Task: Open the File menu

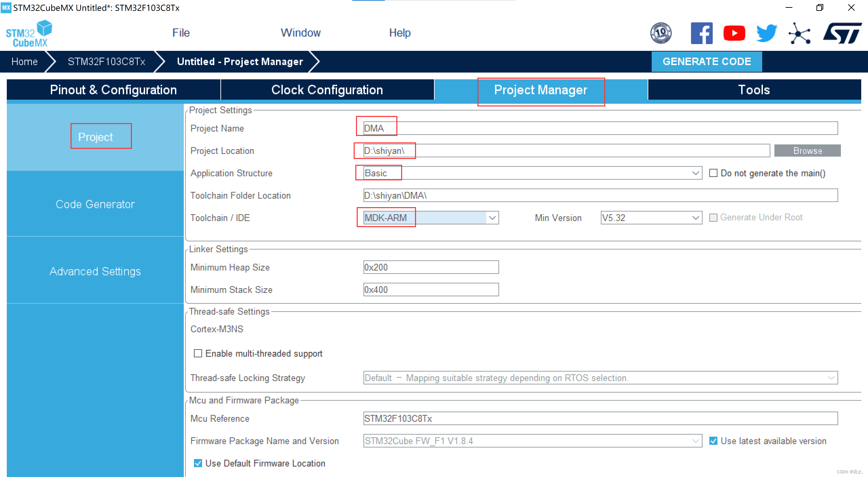Action: 181,33
